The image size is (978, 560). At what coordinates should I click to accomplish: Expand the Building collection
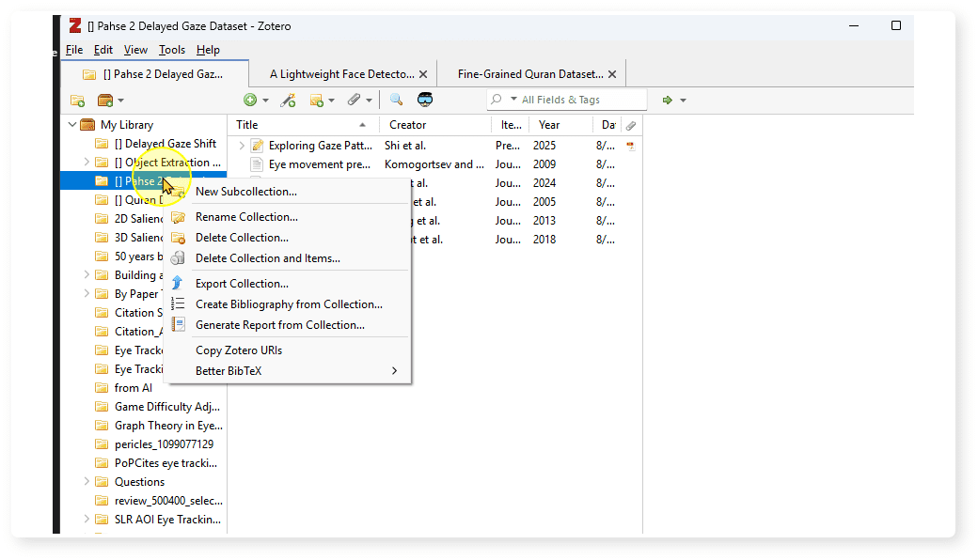[x=87, y=274]
